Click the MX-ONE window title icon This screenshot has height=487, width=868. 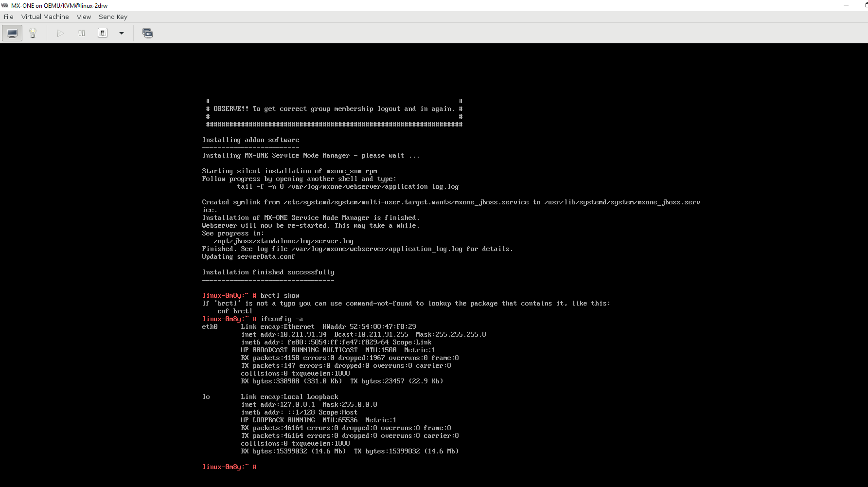(x=5, y=5)
